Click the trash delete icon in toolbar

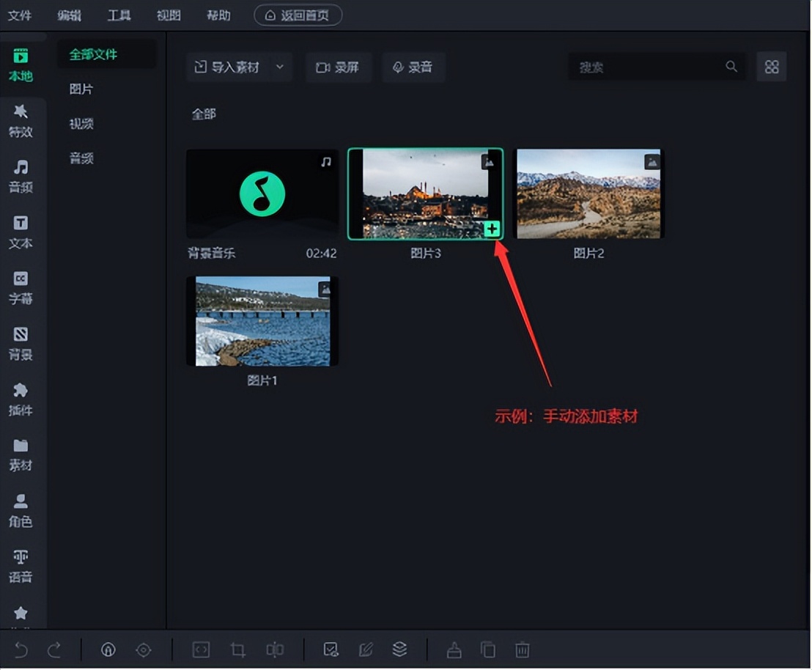[522, 649]
